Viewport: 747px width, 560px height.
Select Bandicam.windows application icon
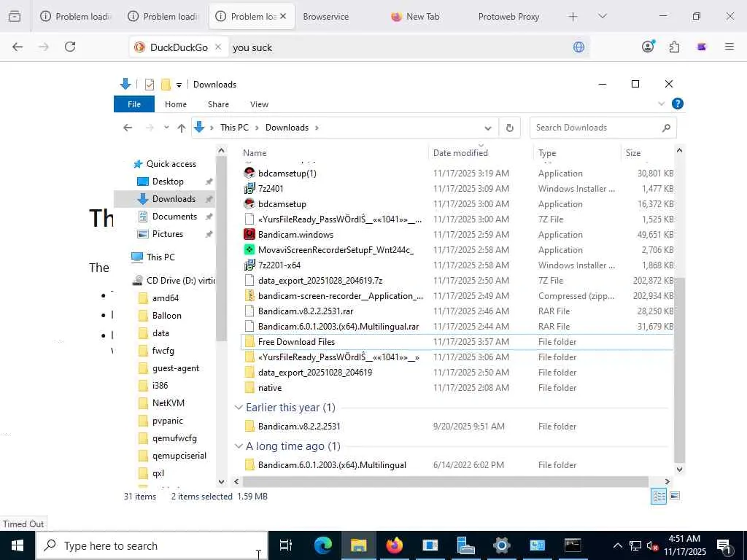[x=249, y=234]
